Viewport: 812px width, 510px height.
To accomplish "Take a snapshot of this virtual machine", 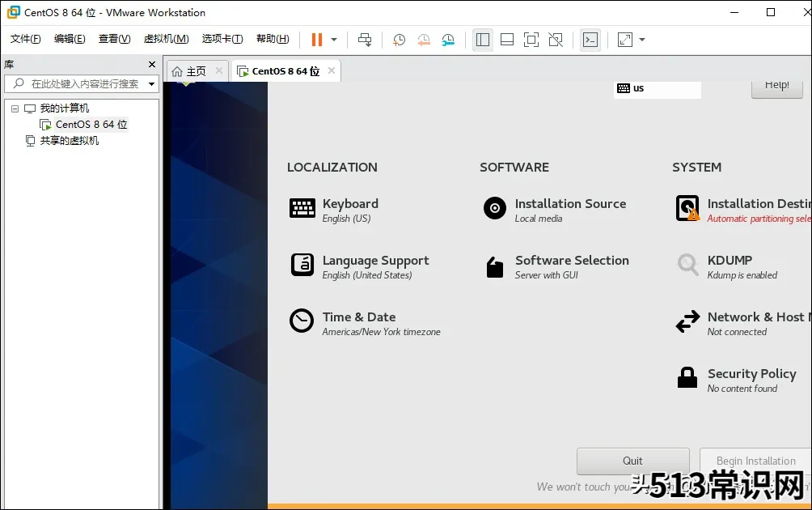I will coord(399,40).
